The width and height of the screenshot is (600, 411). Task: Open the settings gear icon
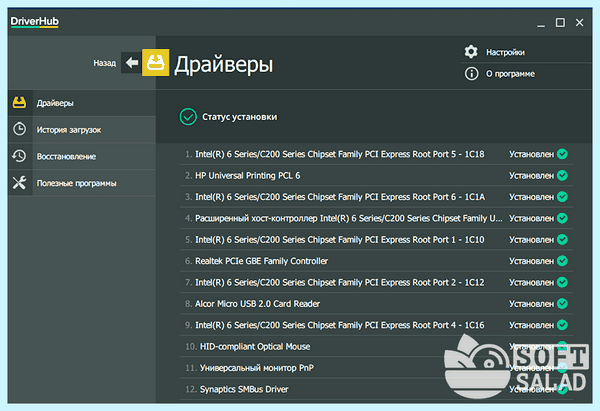471,52
